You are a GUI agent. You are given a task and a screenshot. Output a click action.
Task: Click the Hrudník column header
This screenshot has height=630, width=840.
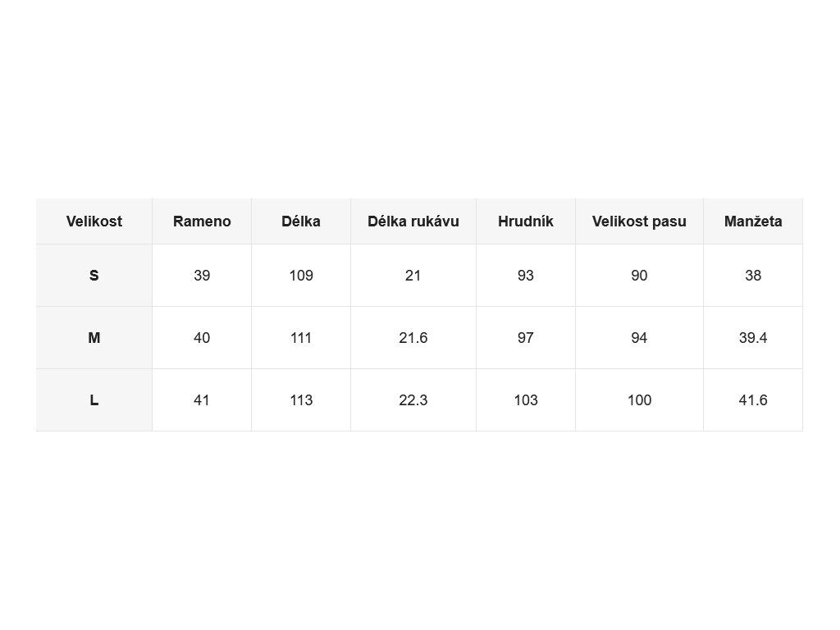(526, 221)
